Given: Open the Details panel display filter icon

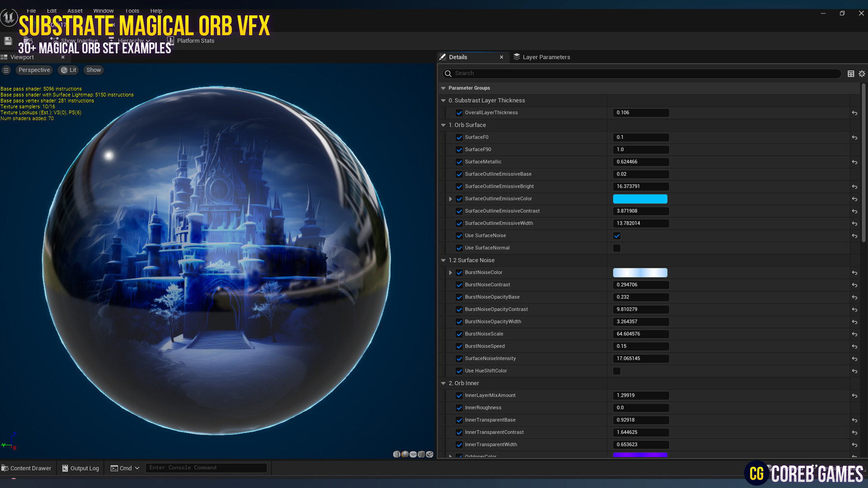Looking at the screenshot, I should pyautogui.click(x=851, y=74).
